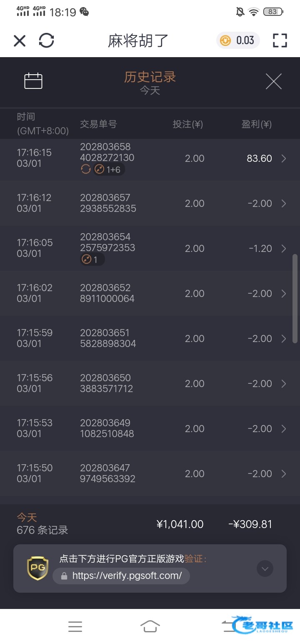This screenshot has height=644, width=300.
Task: Open the browser hamburger menu at the bottom
Action: point(75,626)
